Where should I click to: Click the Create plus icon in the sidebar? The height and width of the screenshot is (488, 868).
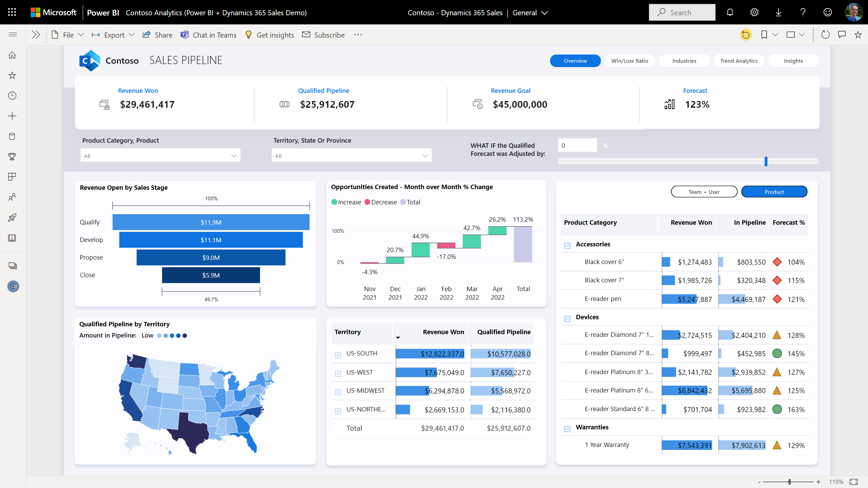pyautogui.click(x=12, y=116)
